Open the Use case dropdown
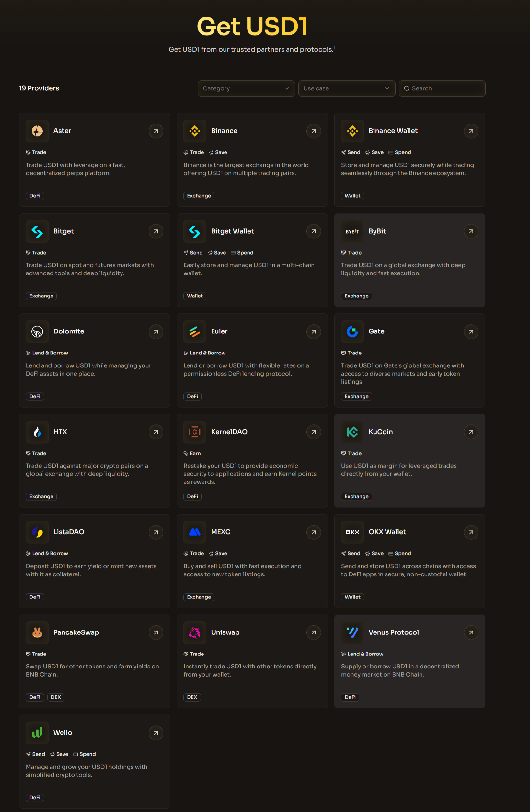 (347, 88)
